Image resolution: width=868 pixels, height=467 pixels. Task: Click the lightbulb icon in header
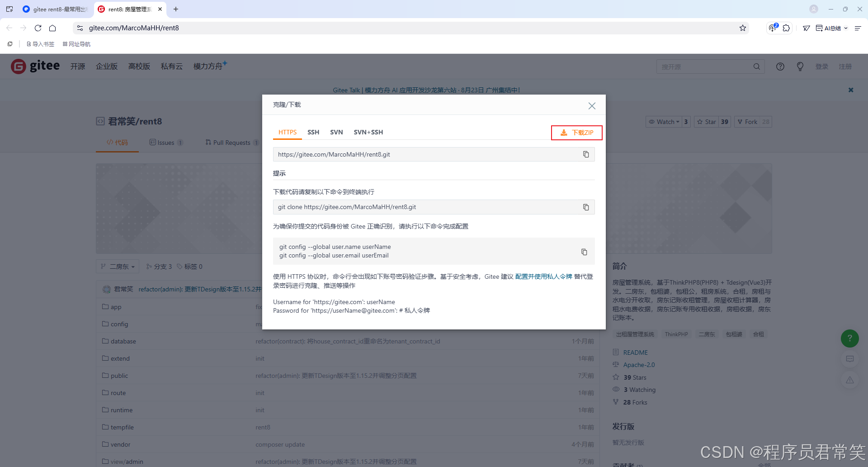click(x=800, y=67)
